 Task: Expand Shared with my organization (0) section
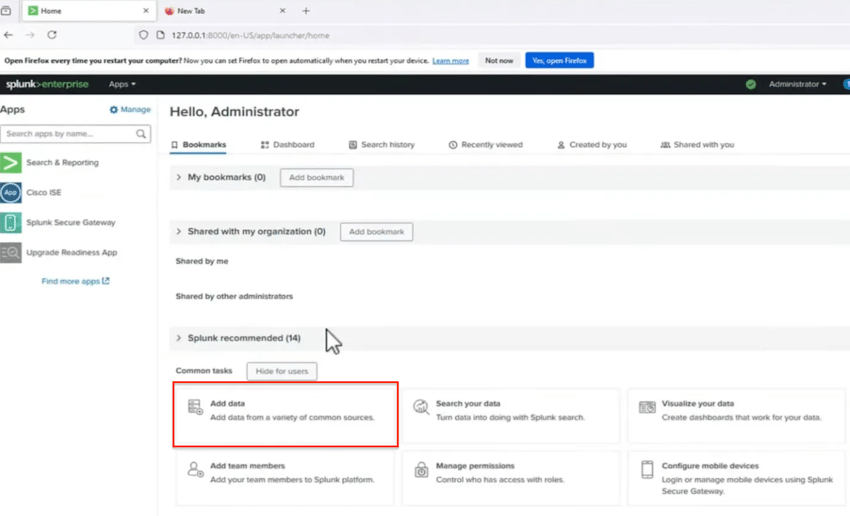click(x=178, y=231)
